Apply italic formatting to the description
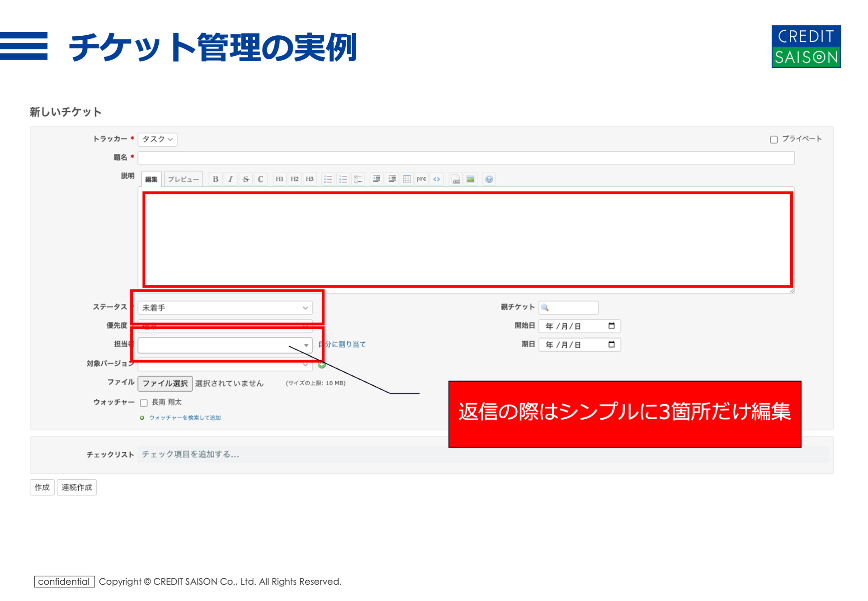Screen dimensions: 868x601 231,179
